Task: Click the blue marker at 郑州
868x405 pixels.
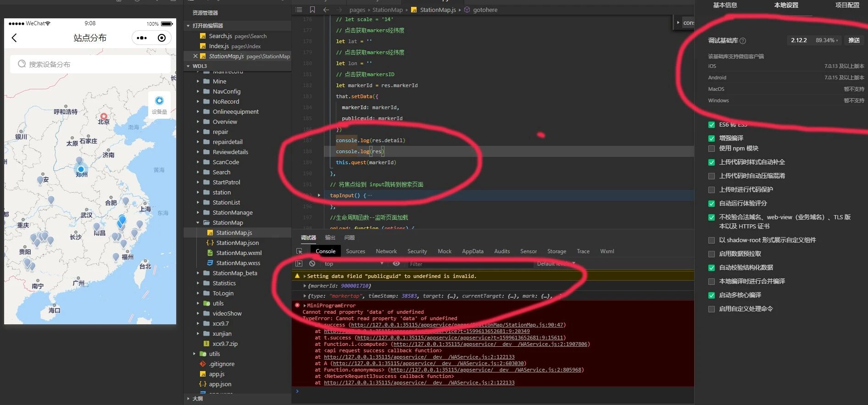Action: click(x=80, y=169)
